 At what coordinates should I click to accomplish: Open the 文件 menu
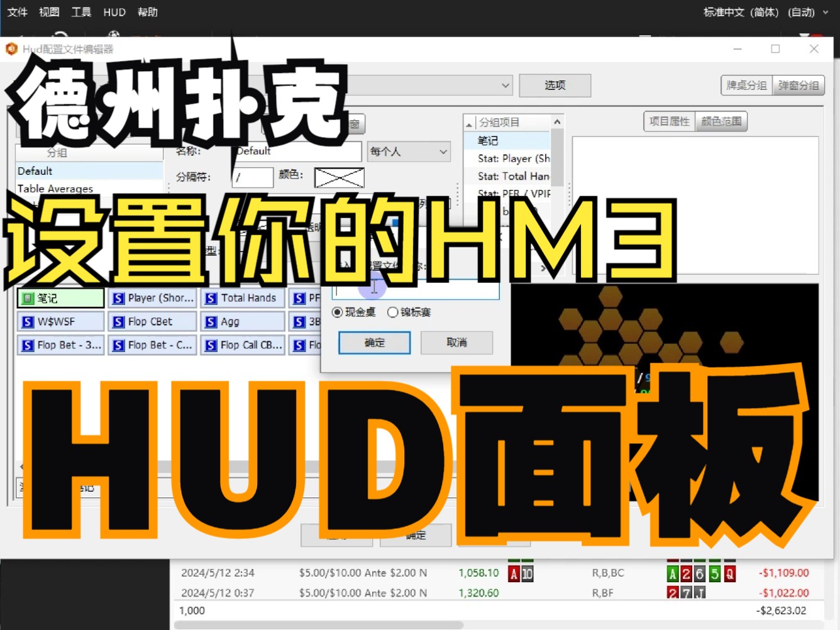(x=18, y=12)
